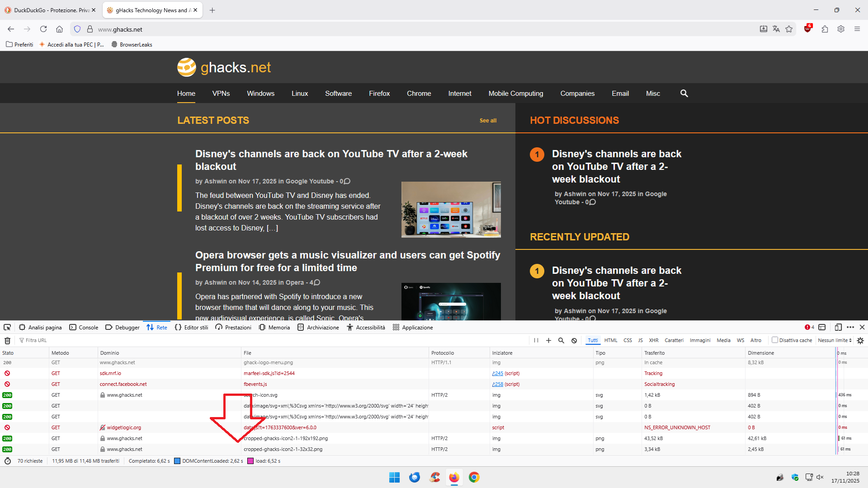Filter requests by XHR type
Screen dimensions: 868x488
click(x=654, y=340)
